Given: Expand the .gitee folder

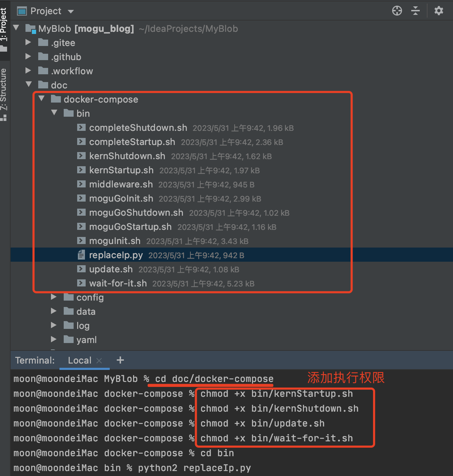Looking at the screenshot, I should 28,42.
